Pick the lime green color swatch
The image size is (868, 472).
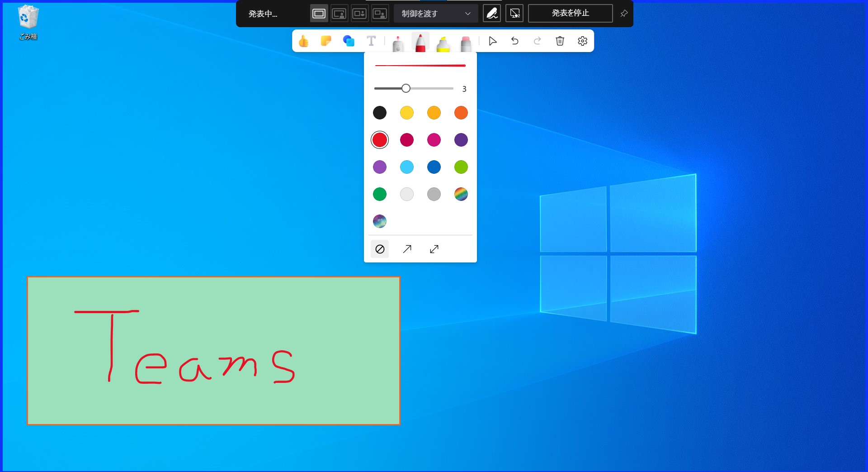click(461, 167)
